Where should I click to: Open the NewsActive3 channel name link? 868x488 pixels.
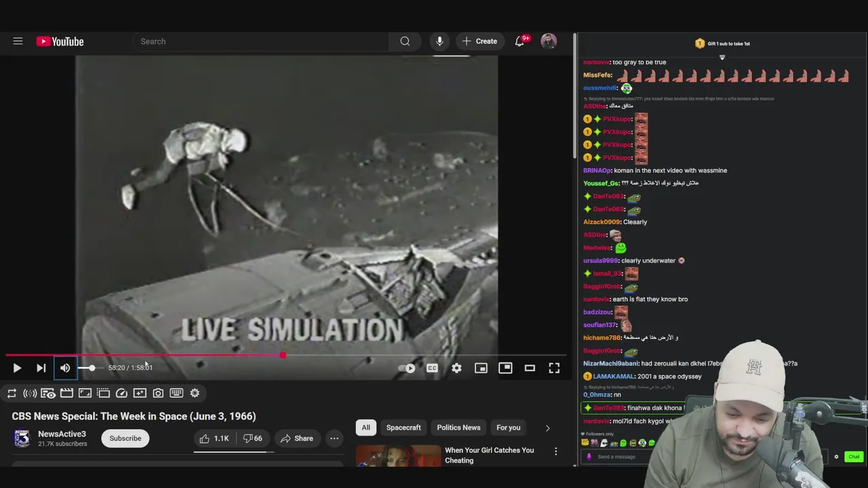click(x=62, y=434)
